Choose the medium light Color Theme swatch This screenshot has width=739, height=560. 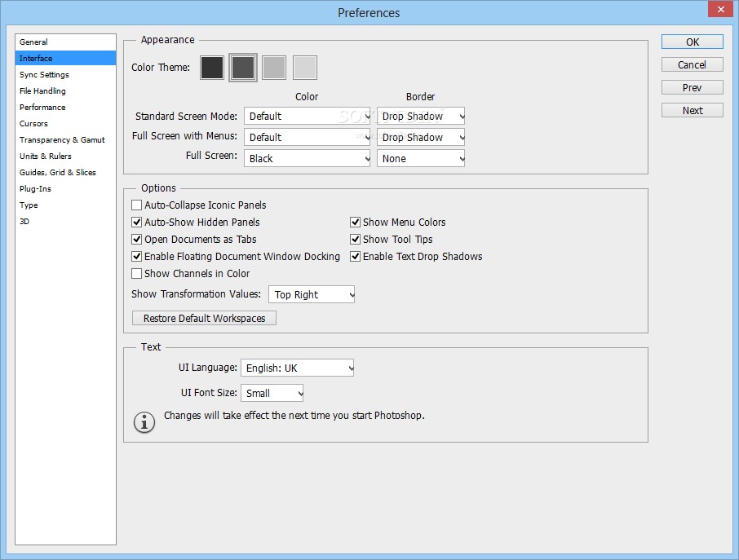(273, 68)
